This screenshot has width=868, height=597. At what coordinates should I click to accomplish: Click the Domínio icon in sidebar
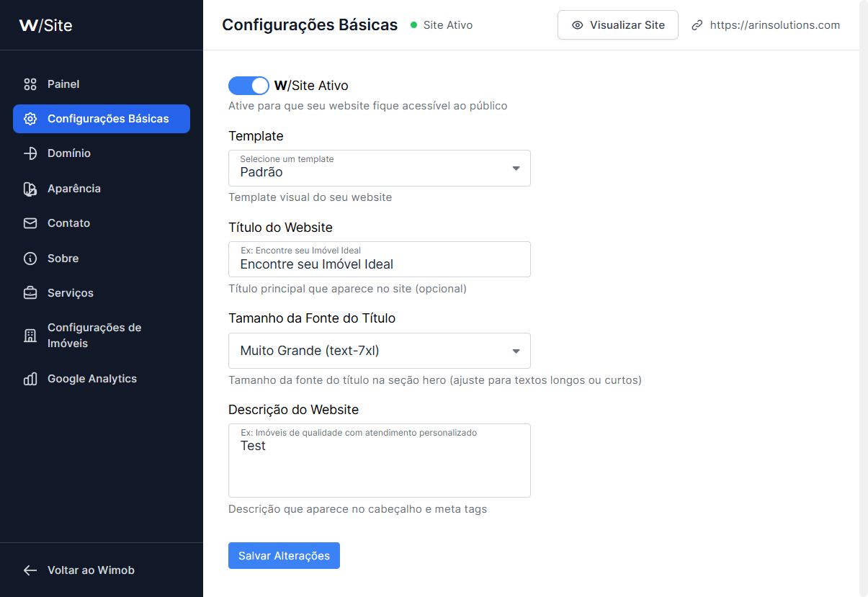[30, 153]
